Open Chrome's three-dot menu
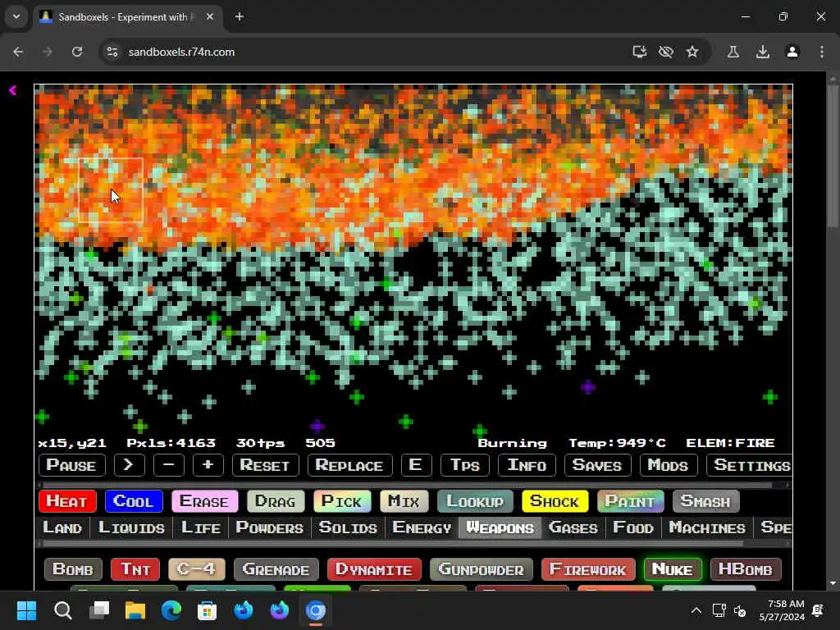Screen dimensions: 840x630 [822, 52]
